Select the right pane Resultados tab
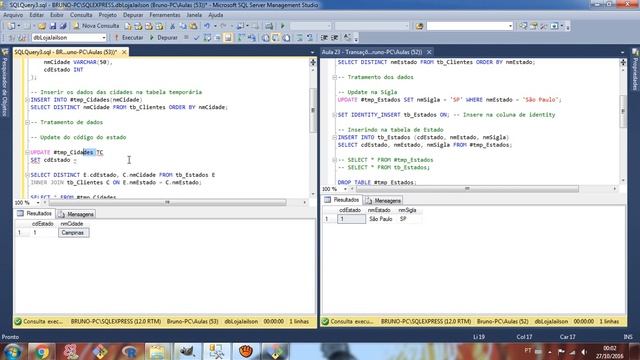Image resolution: width=640 pixels, height=360 pixels. pos(342,200)
